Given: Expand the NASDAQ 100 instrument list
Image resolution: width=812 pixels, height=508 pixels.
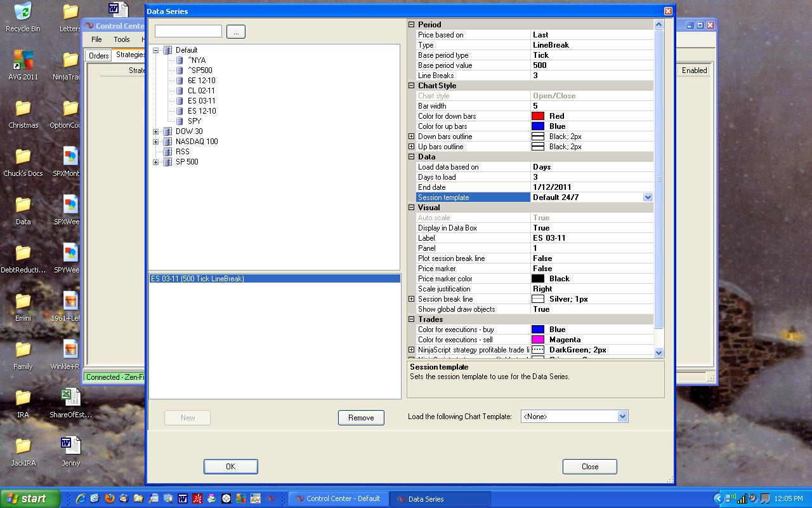Looking at the screenshot, I should pyautogui.click(x=156, y=142).
